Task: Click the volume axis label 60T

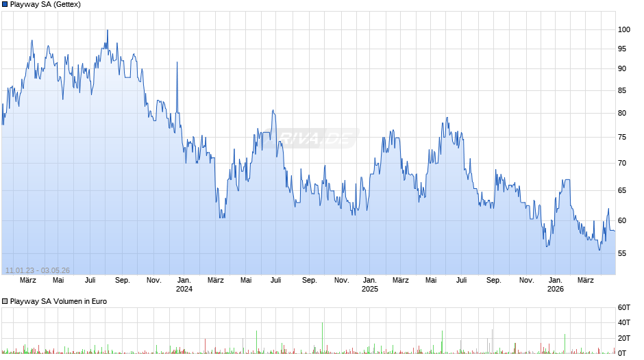Action: coord(624,307)
